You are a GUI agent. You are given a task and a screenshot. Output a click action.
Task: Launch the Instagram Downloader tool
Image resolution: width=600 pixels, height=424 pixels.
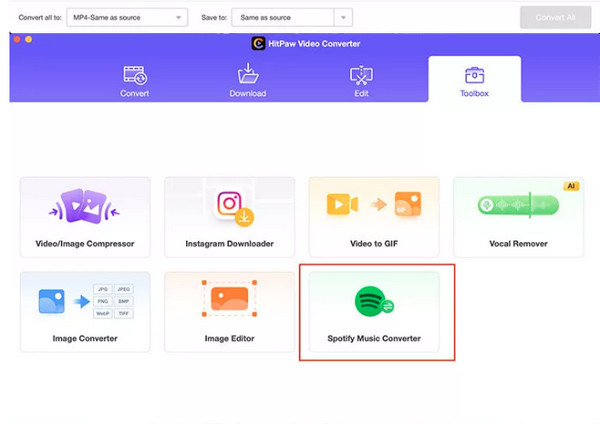[x=230, y=217]
